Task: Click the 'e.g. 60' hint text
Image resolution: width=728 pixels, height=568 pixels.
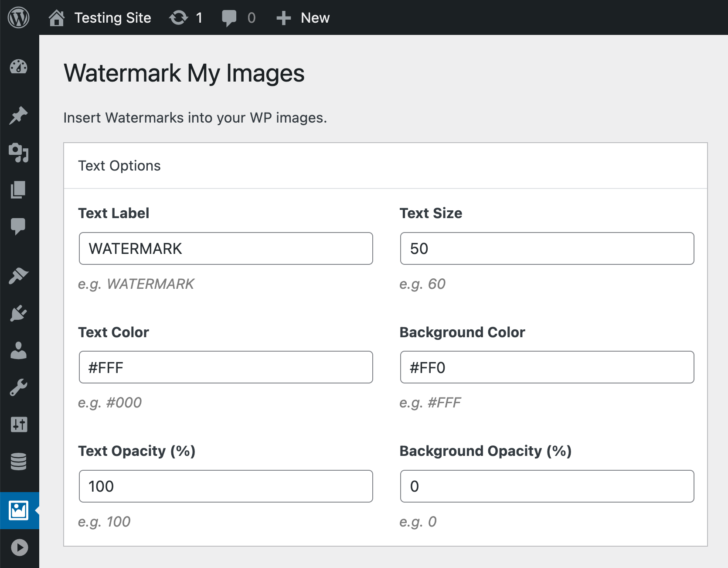Action: click(422, 284)
